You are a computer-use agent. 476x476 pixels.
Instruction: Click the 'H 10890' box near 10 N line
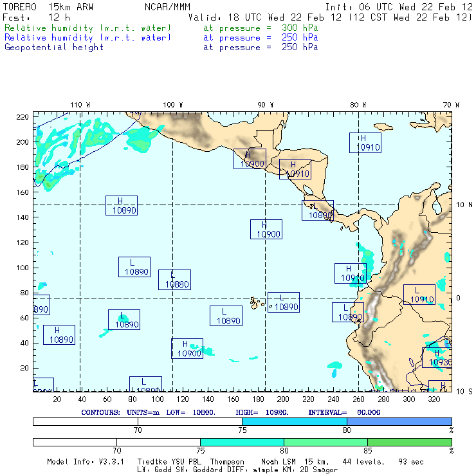pyautogui.click(x=122, y=206)
